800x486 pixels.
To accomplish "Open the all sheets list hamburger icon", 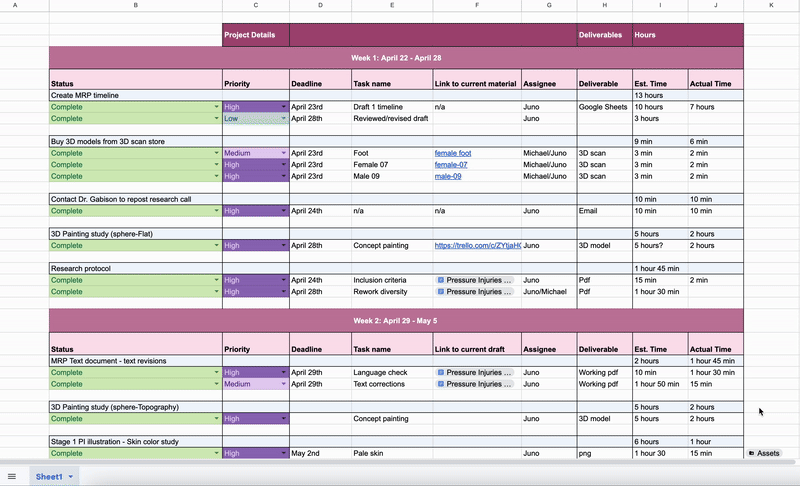I will click(12, 476).
